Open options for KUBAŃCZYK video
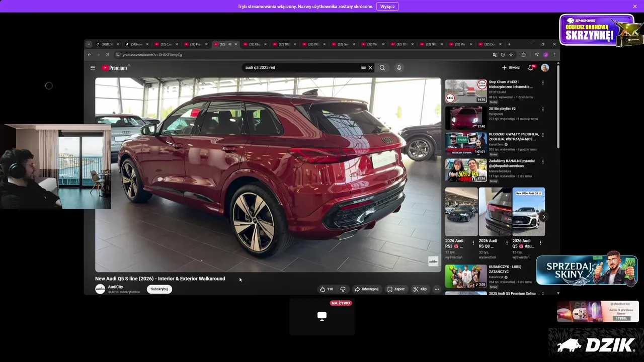Screen dimensions: 644x362 coord(543,267)
